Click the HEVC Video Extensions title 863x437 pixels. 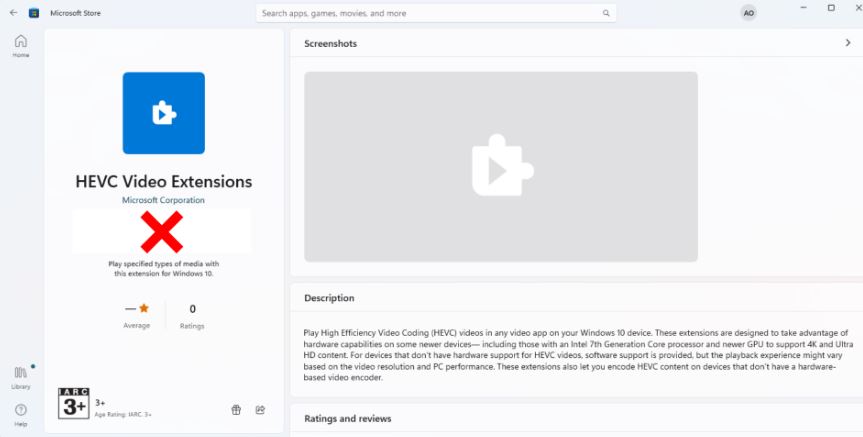coord(163,182)
